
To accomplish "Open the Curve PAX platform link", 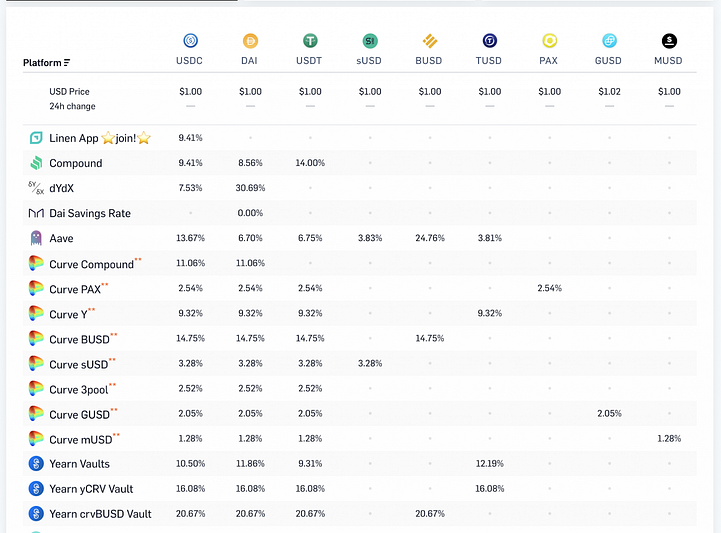I will pyautogui.click(x=75, y=289).
